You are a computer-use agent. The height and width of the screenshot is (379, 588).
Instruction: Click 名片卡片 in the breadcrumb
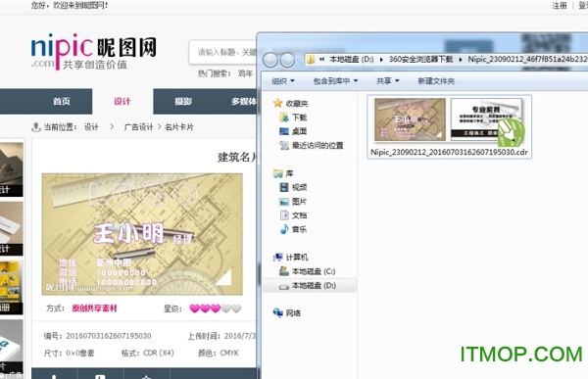point(179,127)
